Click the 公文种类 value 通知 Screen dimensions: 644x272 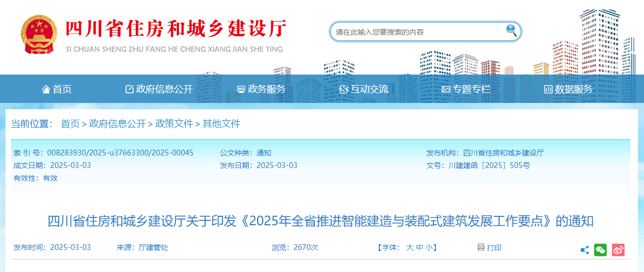[264, 153]
